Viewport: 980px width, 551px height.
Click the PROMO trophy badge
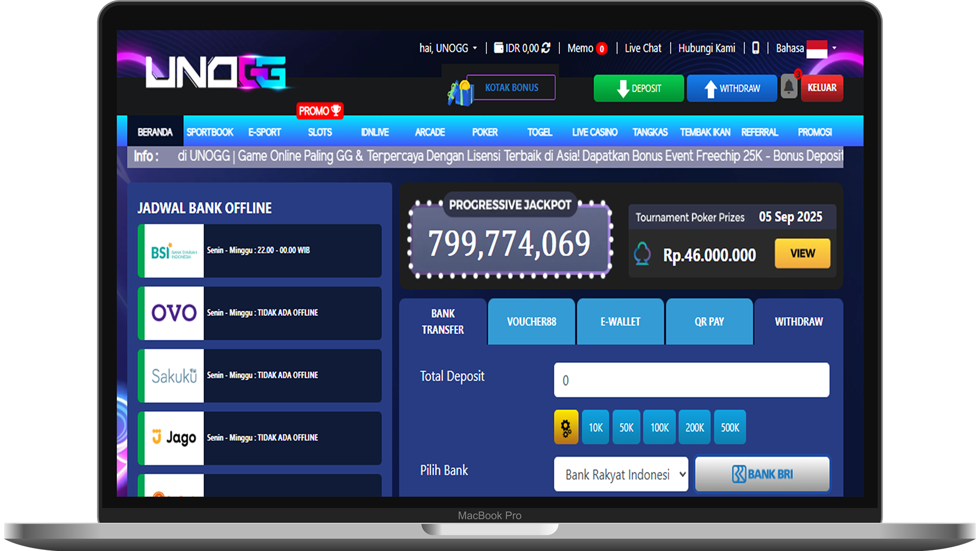coord(320,111)
